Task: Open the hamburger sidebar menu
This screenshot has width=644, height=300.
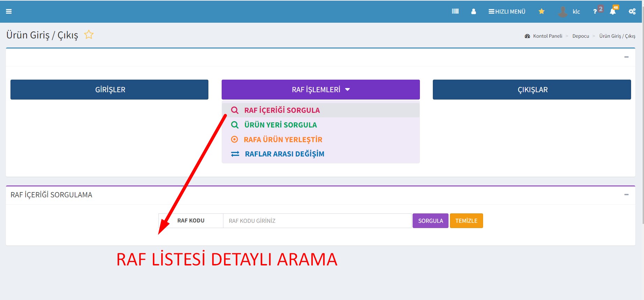Action: (9, 12)
